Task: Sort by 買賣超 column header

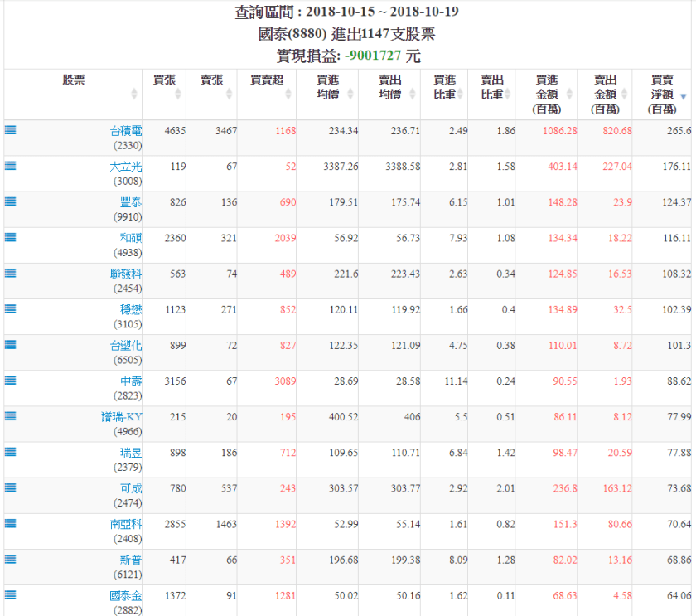Action: (266, 80)
